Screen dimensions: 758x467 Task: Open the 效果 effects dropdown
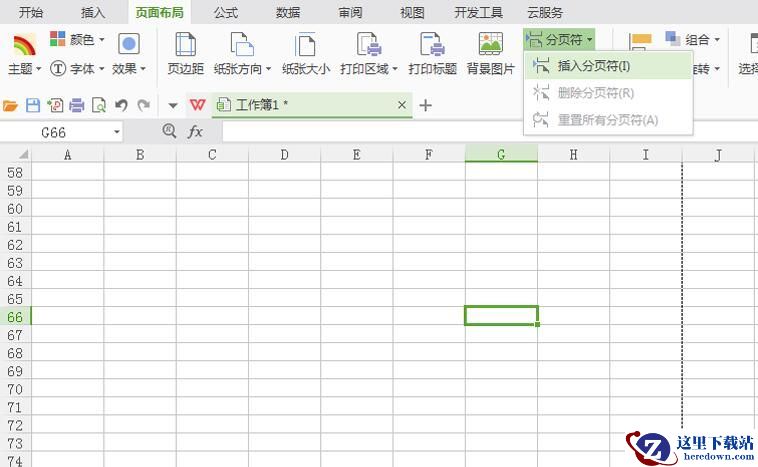pyautogui.click(x=129, y=53)
